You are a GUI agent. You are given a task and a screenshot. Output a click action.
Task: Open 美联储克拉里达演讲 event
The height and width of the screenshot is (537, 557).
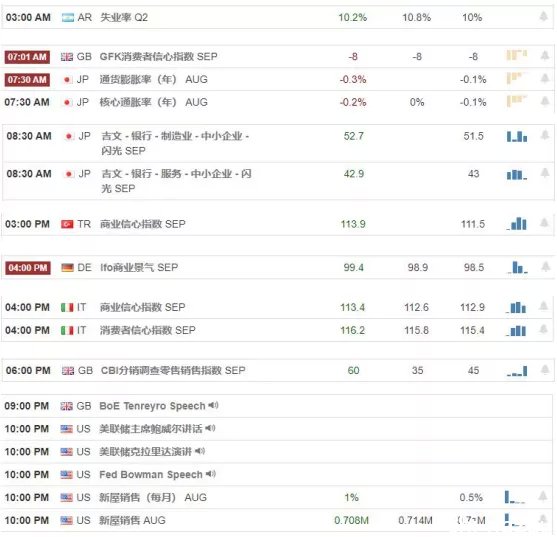(x=146, y=451)
